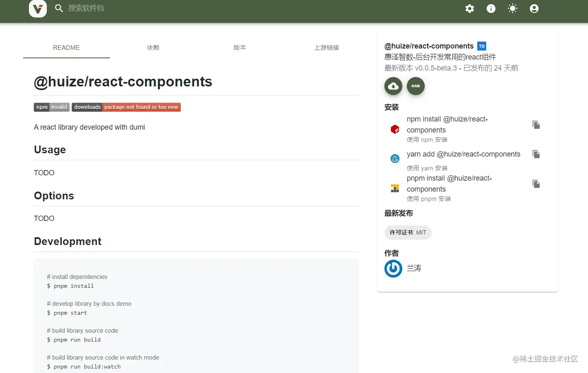Copy the npm install command
Screen dimensions: 588x373
pyautogui.click(x=536, y=125)
